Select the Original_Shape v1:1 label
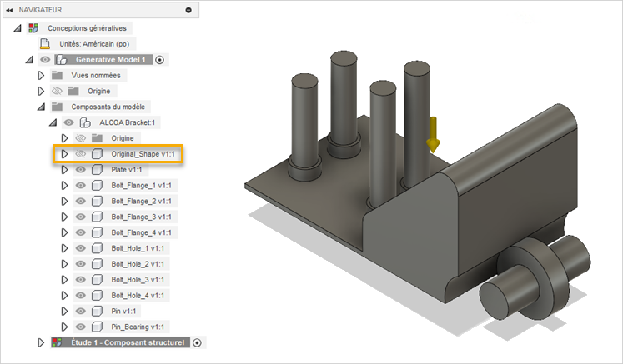Image resolution: width=623 pixels, height=364 pixels. click(143, 153)
